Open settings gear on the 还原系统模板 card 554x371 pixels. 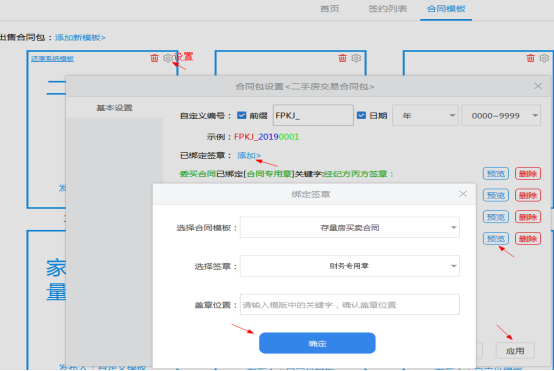(x=167, y=58)
